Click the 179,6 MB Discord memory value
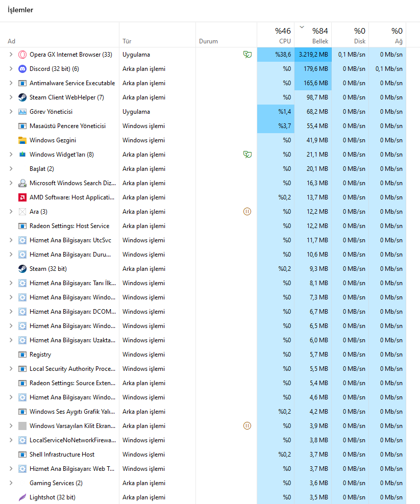The height and width of the screenshot is (504, 420). (x=313, y=69)
